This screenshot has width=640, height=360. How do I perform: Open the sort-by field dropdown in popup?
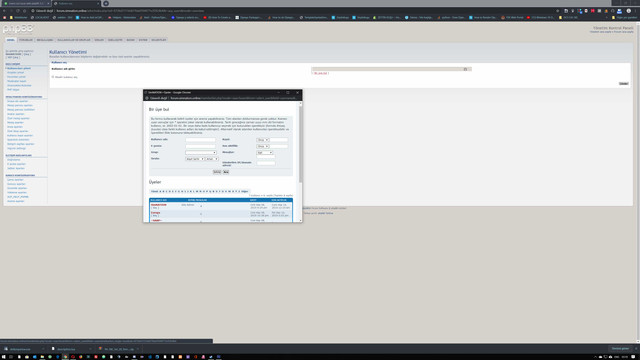click(x=195, y=159)
